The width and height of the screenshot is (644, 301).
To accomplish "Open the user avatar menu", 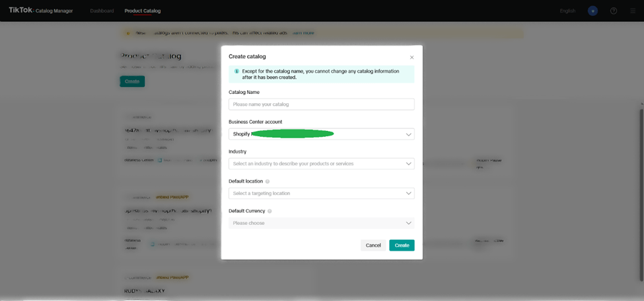I will [x=593, y=11].
